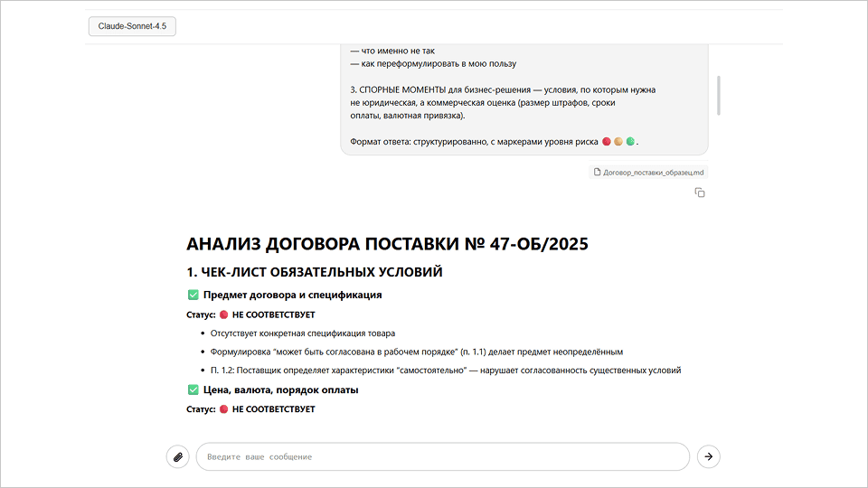Click the bullet starting 'П. 1.2: Поставщик определяет'

click(x=446, y=371)
